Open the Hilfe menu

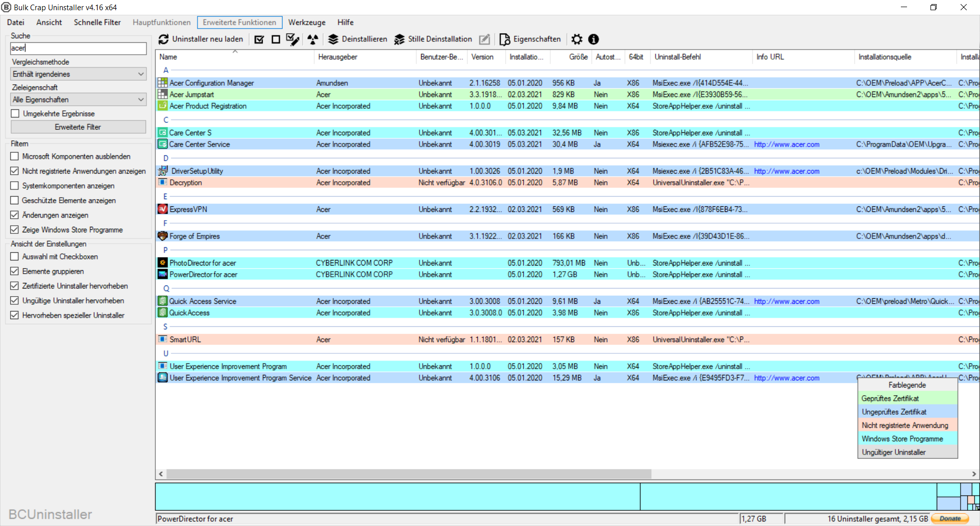tap(345, 22)
